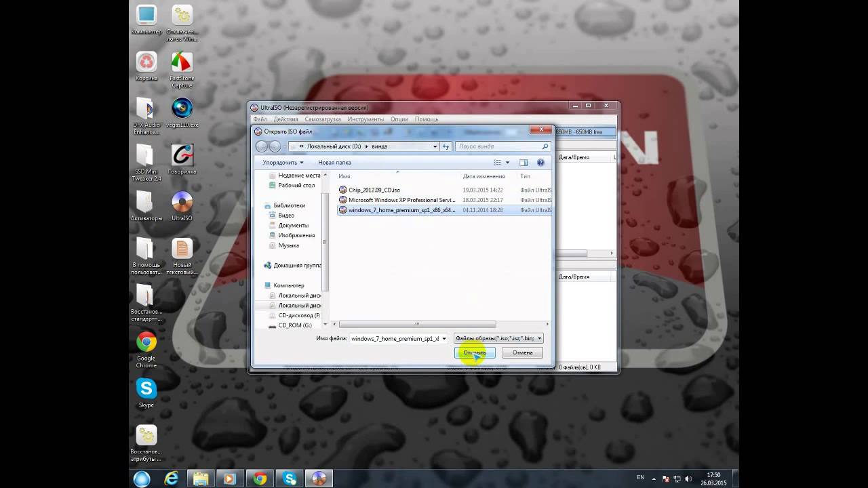Viewport: 868px width, 488px height.
Task: Toggle preview pane icon in dialog
Action: tap(524, 163)
